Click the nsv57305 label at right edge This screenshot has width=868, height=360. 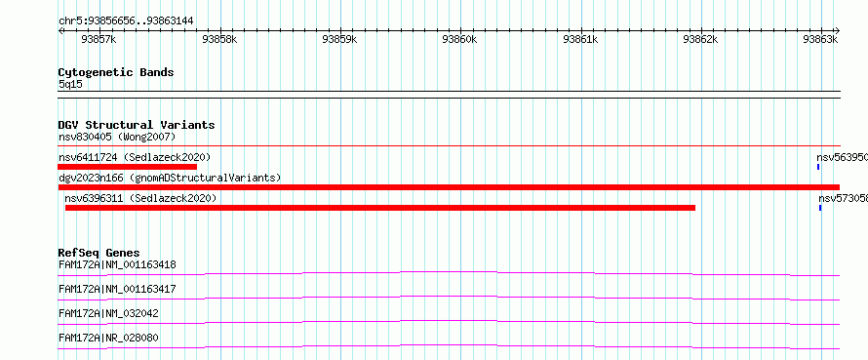click(x=843, y=198)
